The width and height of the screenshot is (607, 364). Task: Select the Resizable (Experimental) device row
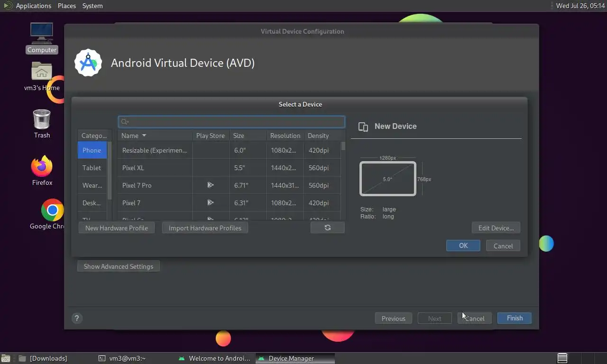[229, 150]
